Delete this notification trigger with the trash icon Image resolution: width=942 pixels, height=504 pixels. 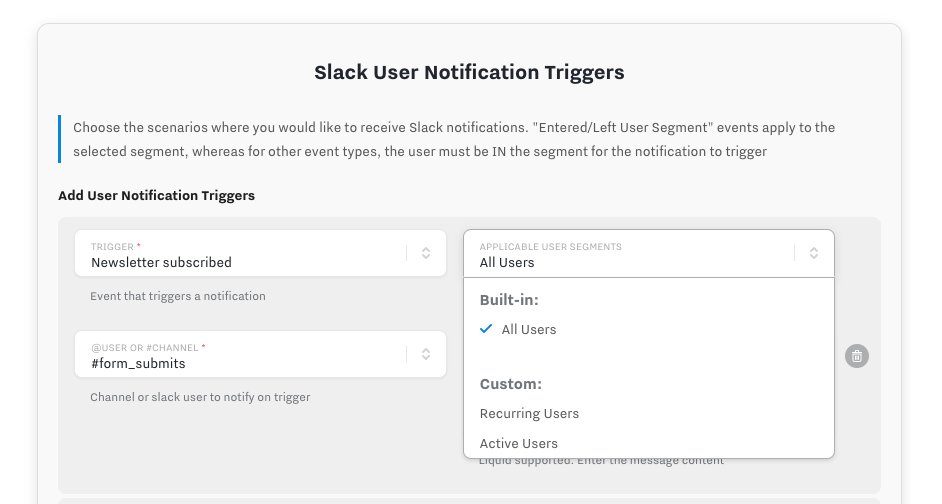pyautogui.click(x=856, y=355)
